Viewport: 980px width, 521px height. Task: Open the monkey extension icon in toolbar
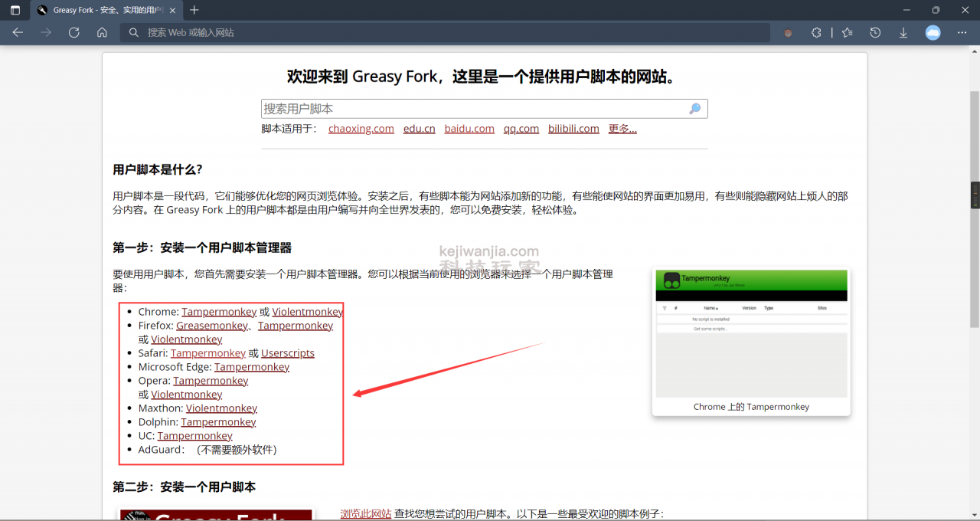point(788,32)
